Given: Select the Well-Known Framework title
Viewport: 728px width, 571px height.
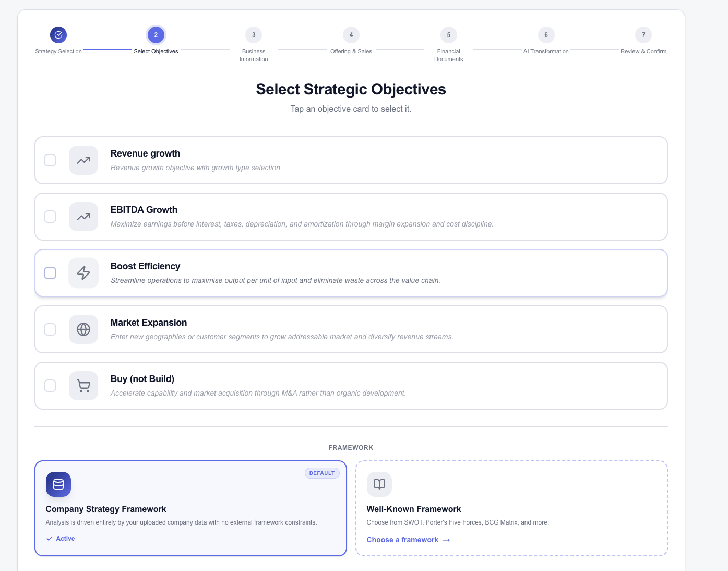Looking at the screenshot, I should pos(414,509).
